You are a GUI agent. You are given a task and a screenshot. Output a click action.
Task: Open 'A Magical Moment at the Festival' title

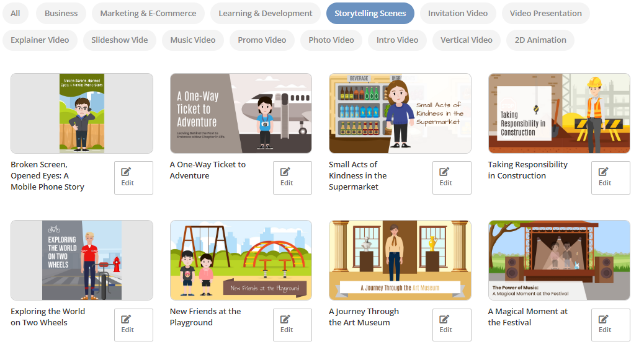(528, 317)
